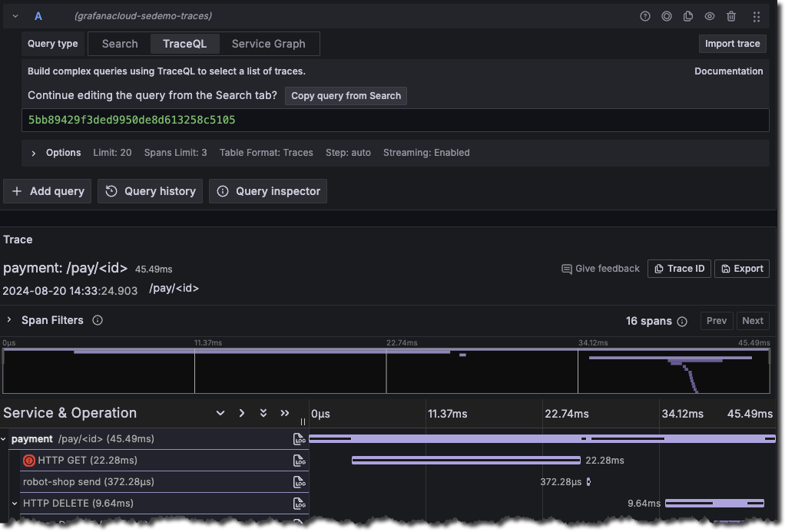Switch to the Search query type tab
This screenshot has height=532, width=785.
point(120,44)
